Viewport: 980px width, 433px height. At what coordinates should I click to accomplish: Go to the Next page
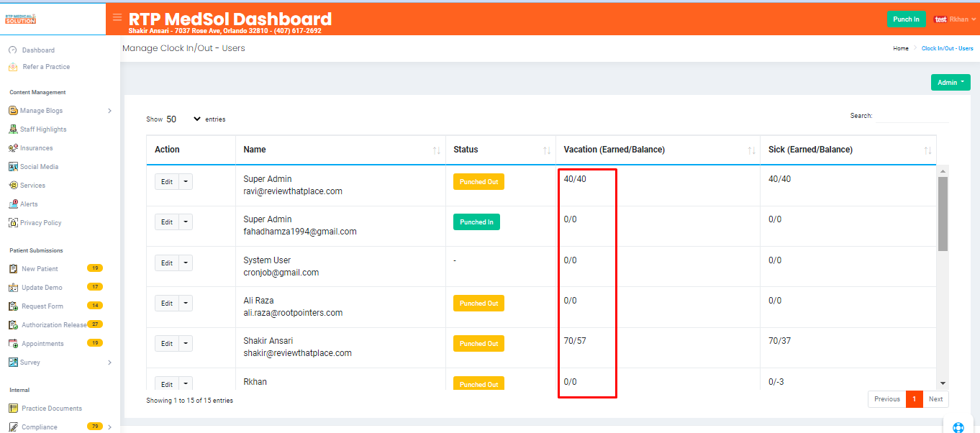(935, 399)
